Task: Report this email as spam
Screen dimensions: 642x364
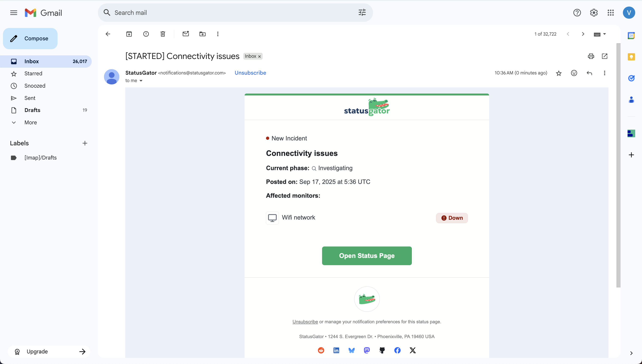Action: 146,34
